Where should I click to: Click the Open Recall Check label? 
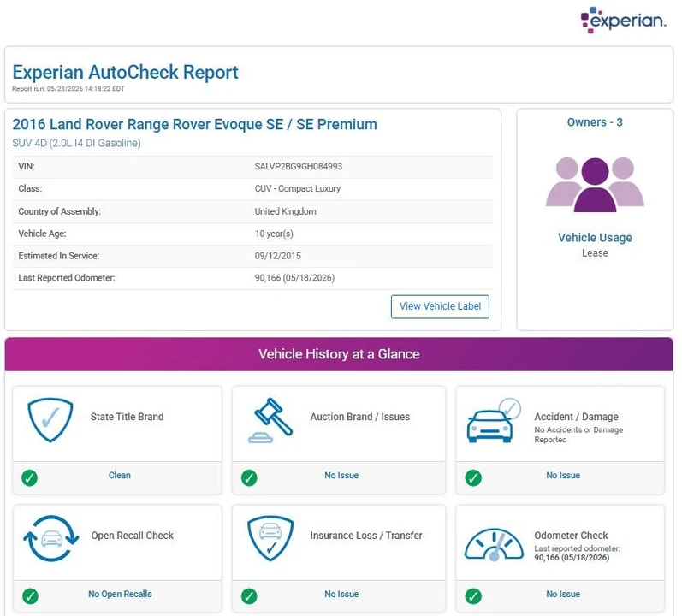[133, 535]
